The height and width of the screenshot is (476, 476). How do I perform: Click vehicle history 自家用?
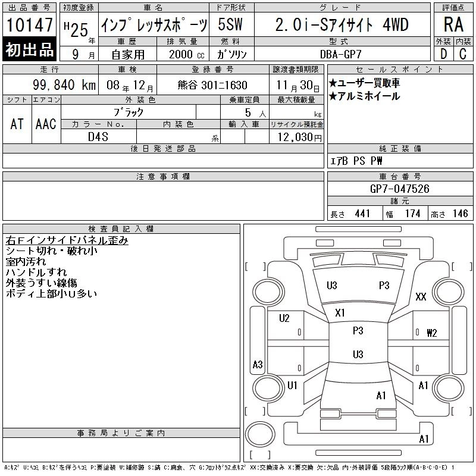click(x=128, y=55)
